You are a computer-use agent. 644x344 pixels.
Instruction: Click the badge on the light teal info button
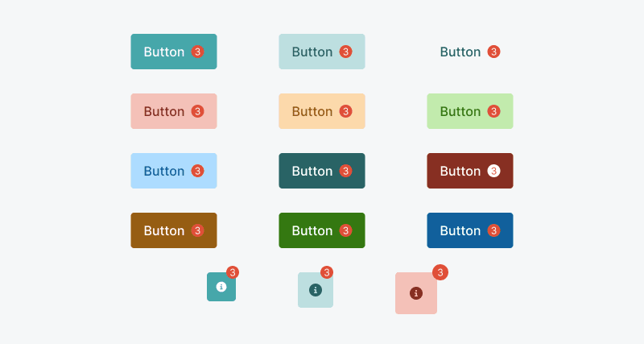[x=327, y=272]
